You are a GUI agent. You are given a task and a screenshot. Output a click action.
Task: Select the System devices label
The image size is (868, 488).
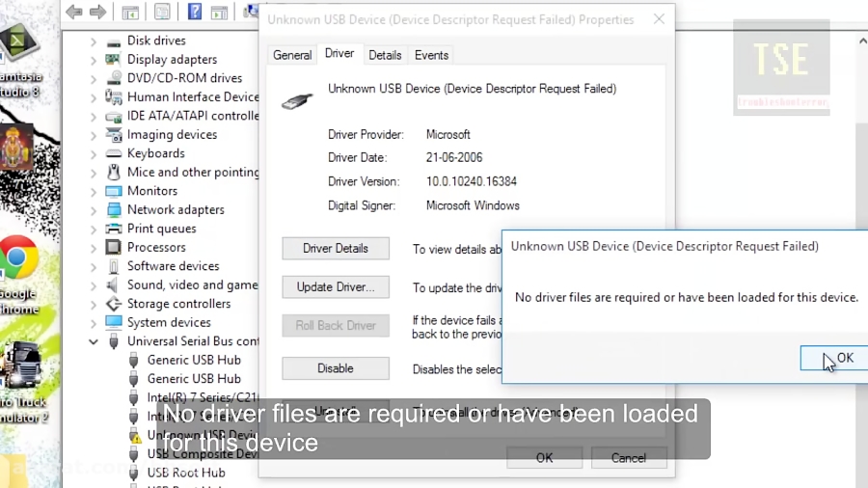point(169,322)
